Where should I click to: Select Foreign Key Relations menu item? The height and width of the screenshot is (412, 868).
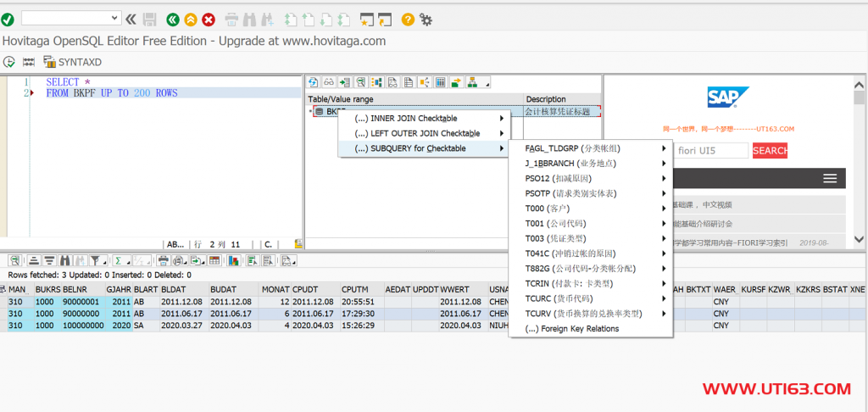pos(591,328)
